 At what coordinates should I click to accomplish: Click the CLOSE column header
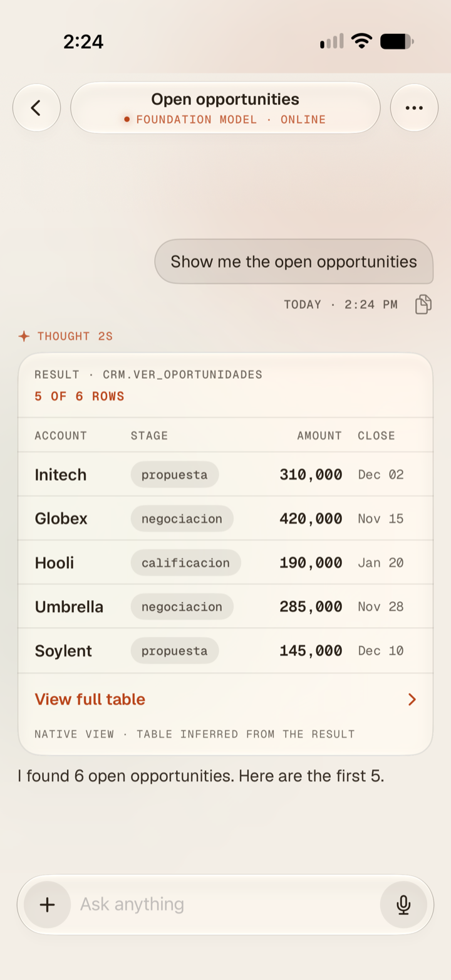click(376, 436)
